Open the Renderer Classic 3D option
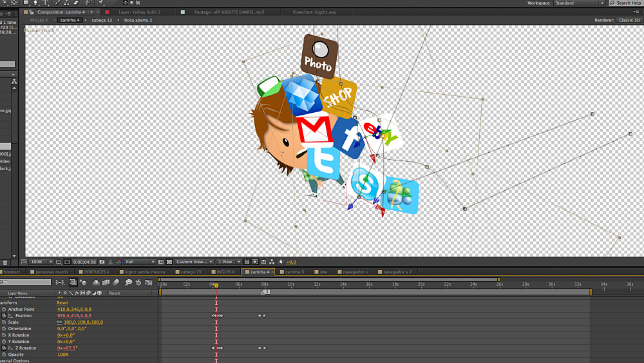 [x=629, y=20]
